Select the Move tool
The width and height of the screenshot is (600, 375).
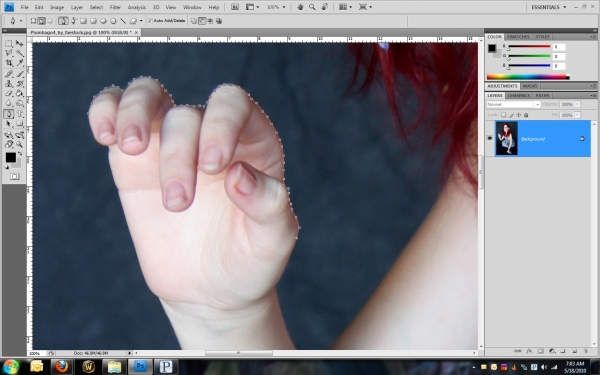[20, 44]
